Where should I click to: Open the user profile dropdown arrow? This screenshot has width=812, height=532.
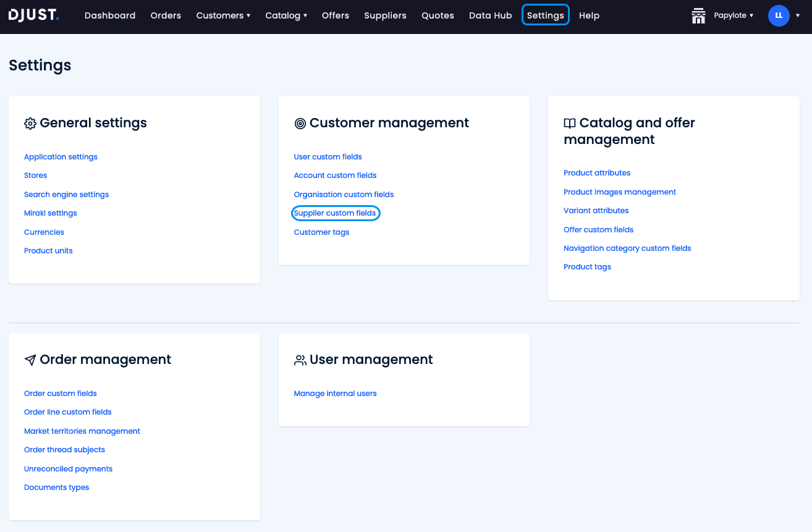click(x=798, y=15)
